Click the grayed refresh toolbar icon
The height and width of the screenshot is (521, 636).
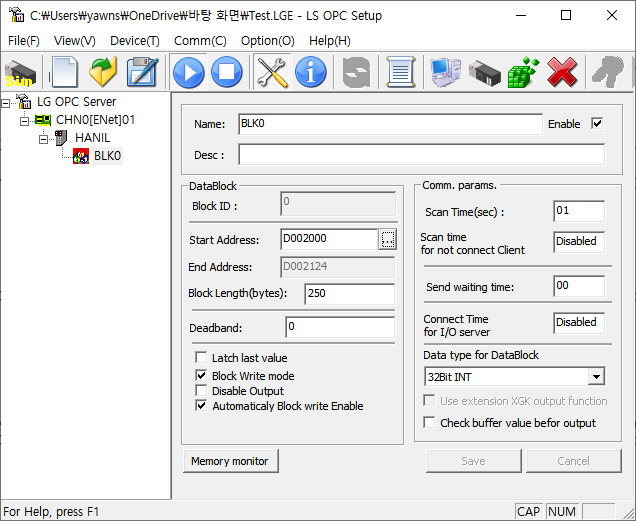point(356,73)
